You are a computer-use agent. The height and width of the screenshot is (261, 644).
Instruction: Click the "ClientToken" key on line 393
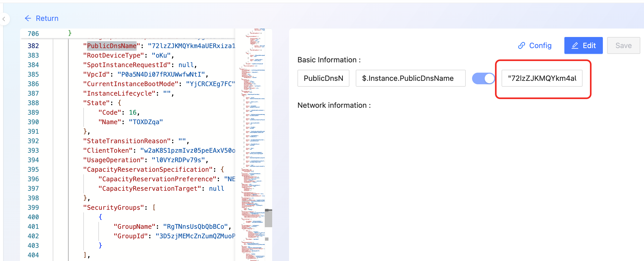coord(108,150)
